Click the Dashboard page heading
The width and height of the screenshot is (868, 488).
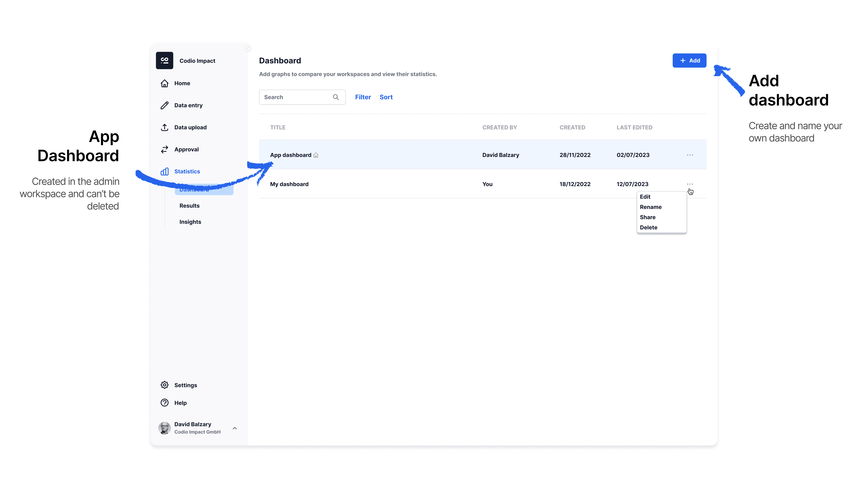[280, 61]
